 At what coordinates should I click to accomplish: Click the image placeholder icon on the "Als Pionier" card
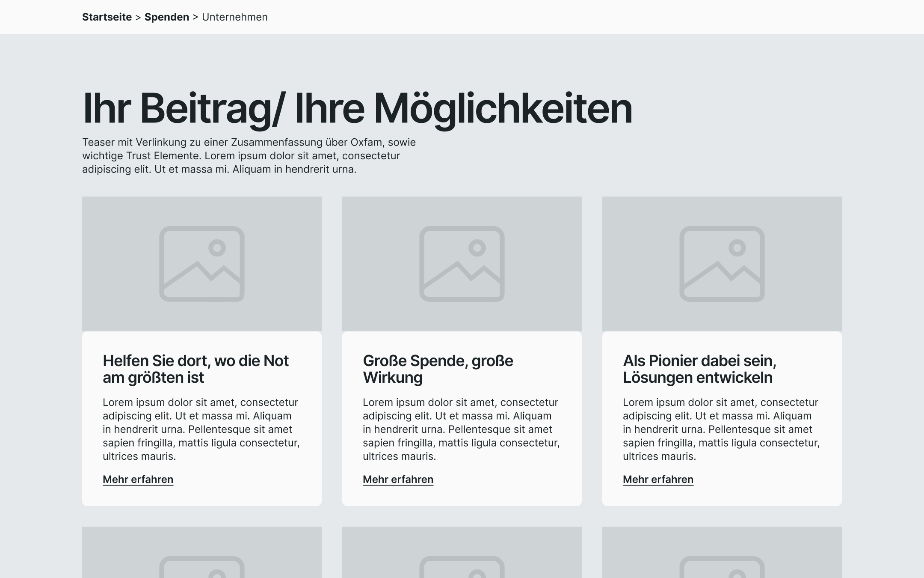point(722,263)
